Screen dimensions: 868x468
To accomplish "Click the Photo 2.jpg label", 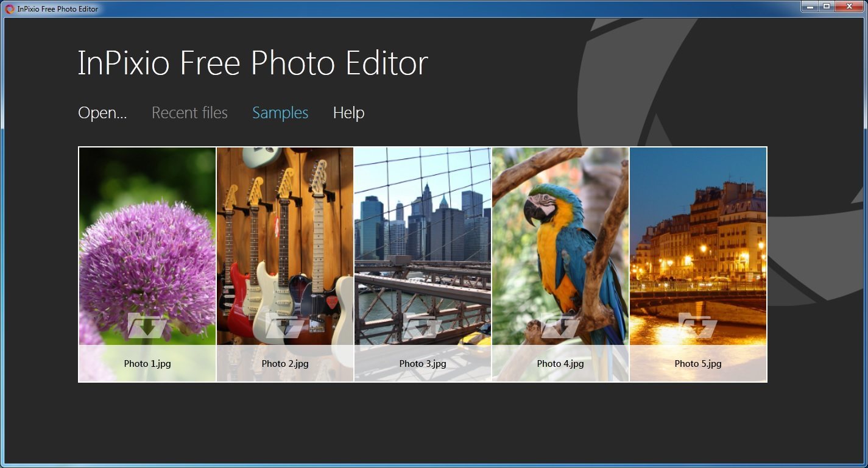I will (x=285, y=364).
